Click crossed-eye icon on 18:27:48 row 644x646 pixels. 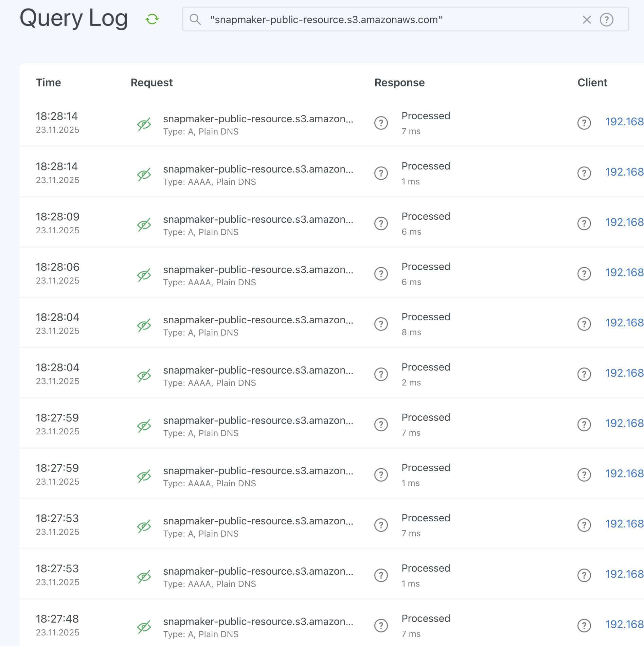coord(144,627)
